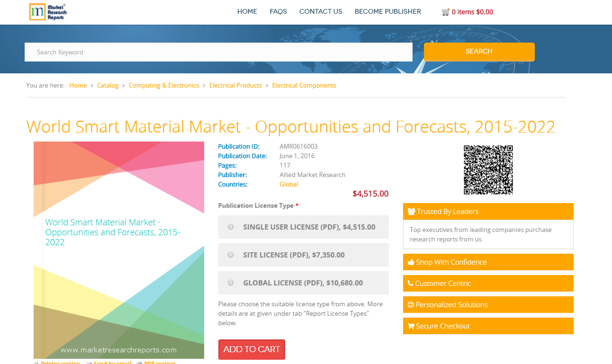This screenshot has width=612, height=364.
Task: Open the Catalog breadcrumb link
Action: (108, 85)
